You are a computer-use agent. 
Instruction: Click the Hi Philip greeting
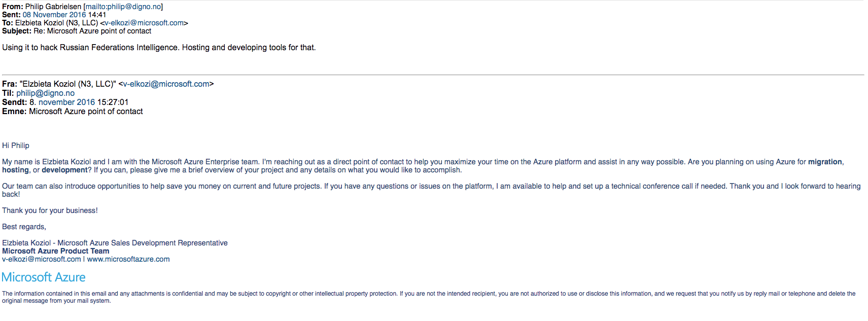tap(16, 146)
